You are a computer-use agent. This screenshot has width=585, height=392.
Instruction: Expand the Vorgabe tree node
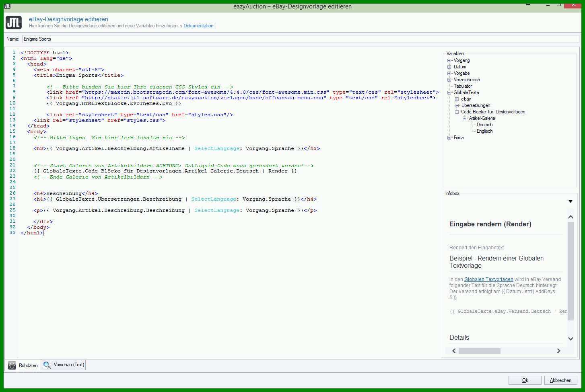449,73
